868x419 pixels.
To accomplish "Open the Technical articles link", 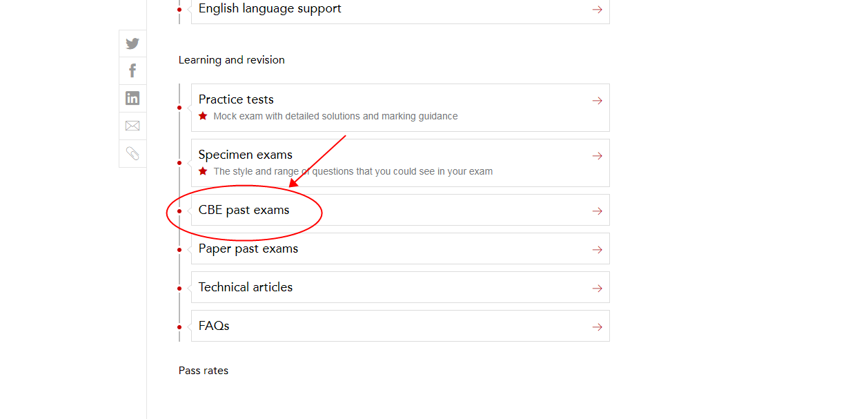I will click(x=400, y=287).
